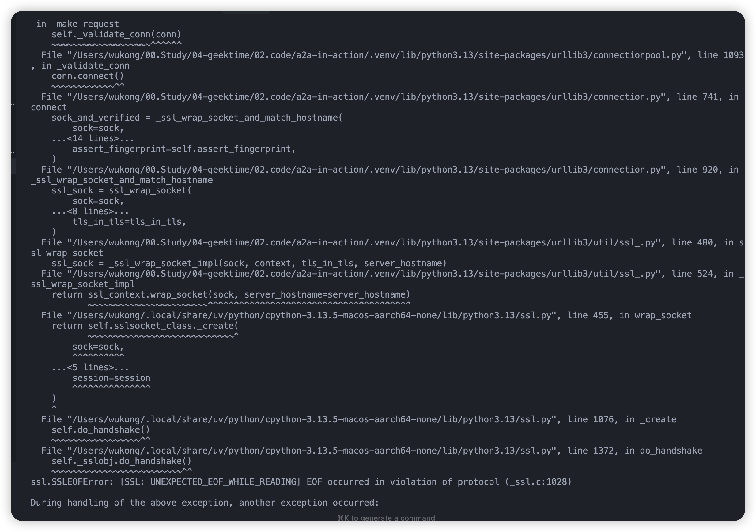Click the 'During handling of the above exception' line

tap(205, 503)
